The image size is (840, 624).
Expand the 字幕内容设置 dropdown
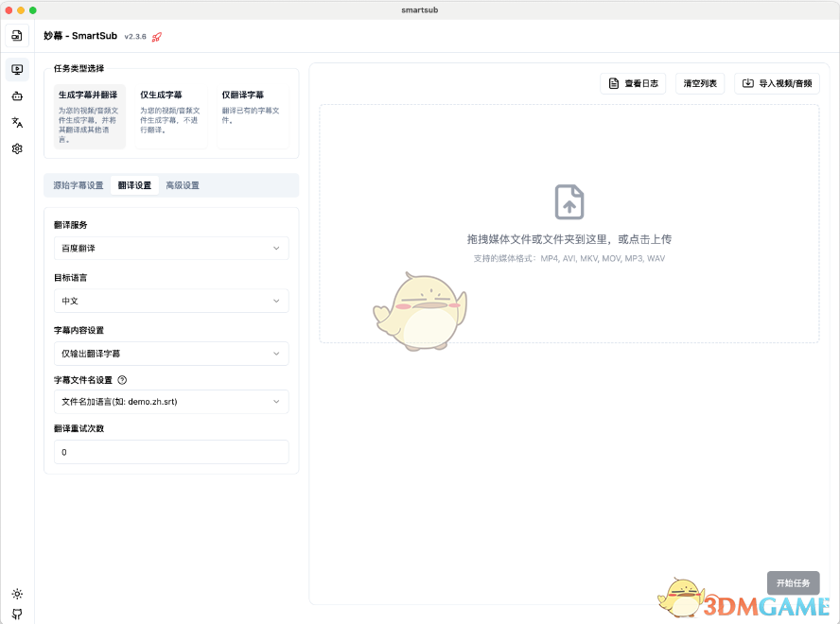(x=171, y=354)
